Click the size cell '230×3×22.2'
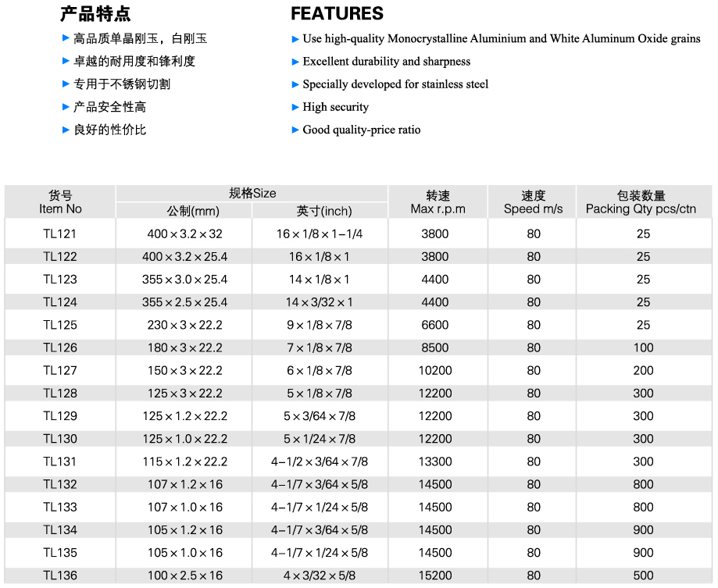 point(185,325)
